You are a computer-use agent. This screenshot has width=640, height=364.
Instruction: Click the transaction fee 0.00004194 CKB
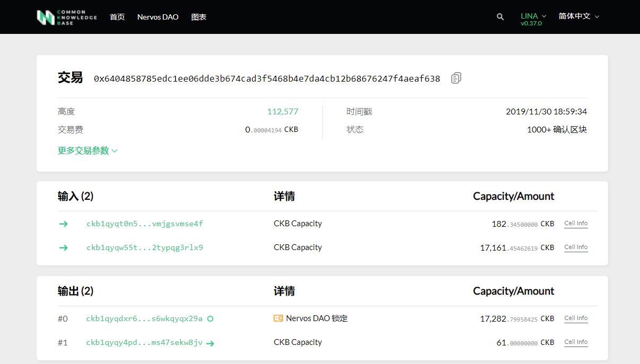point(271,130)
